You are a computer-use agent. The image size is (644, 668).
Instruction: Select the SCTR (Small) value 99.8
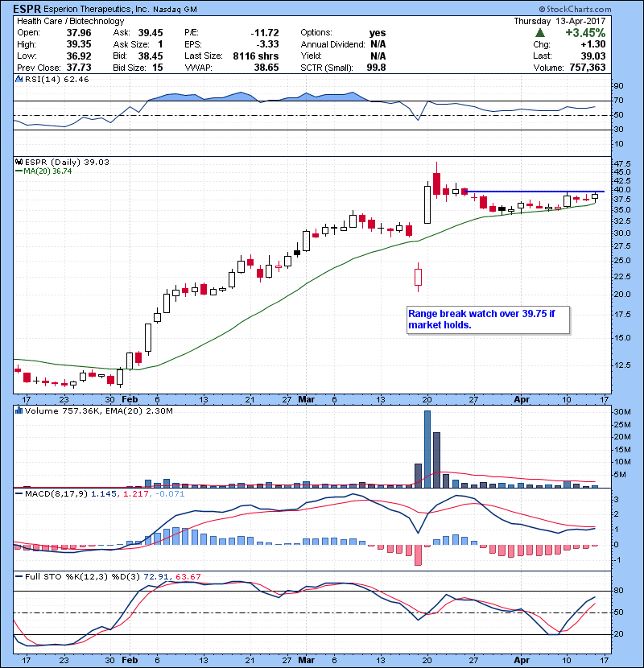pyautogui.click(x=377, y=68)
